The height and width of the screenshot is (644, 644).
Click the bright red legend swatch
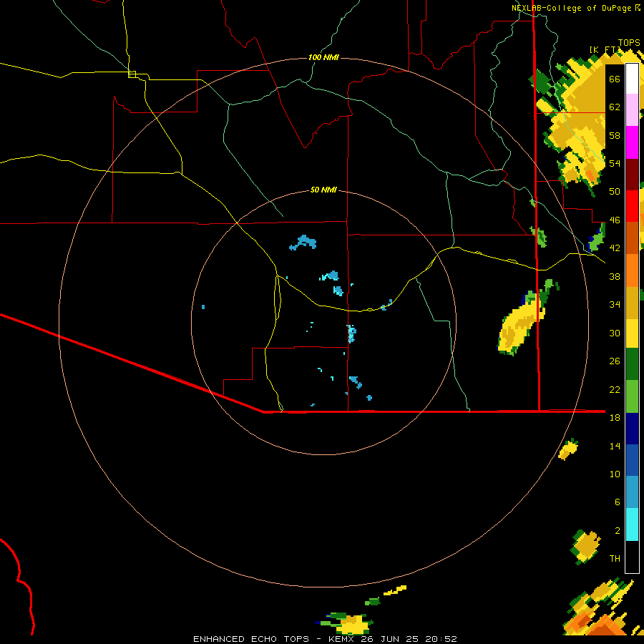[x=632, y=206]
